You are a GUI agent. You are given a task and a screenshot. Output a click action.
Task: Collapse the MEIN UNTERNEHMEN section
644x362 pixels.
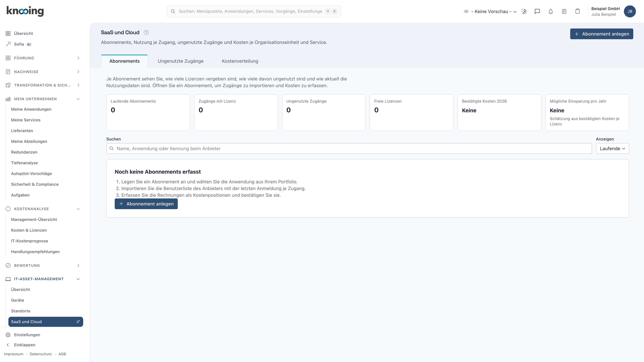43,99
